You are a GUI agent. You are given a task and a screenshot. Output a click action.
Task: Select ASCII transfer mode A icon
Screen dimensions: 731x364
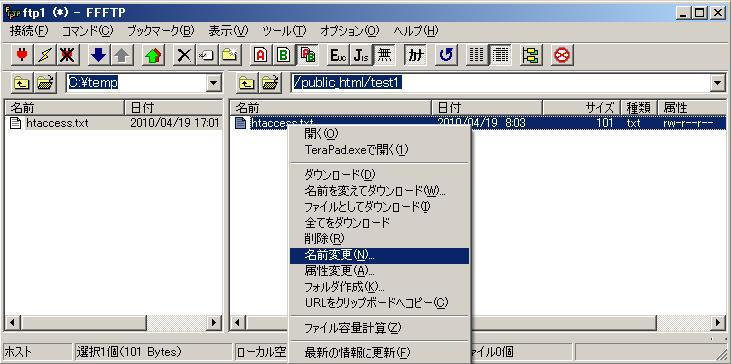(x=261, y=55)
